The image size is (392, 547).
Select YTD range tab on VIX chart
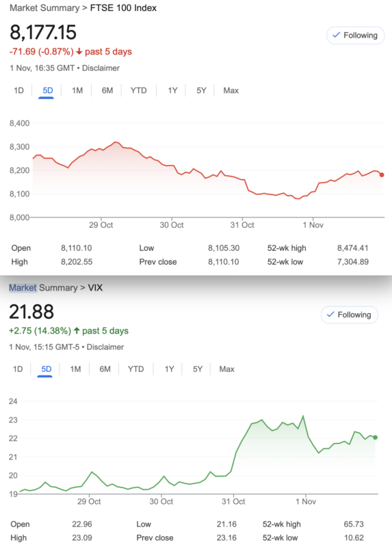tap(135, 369)
